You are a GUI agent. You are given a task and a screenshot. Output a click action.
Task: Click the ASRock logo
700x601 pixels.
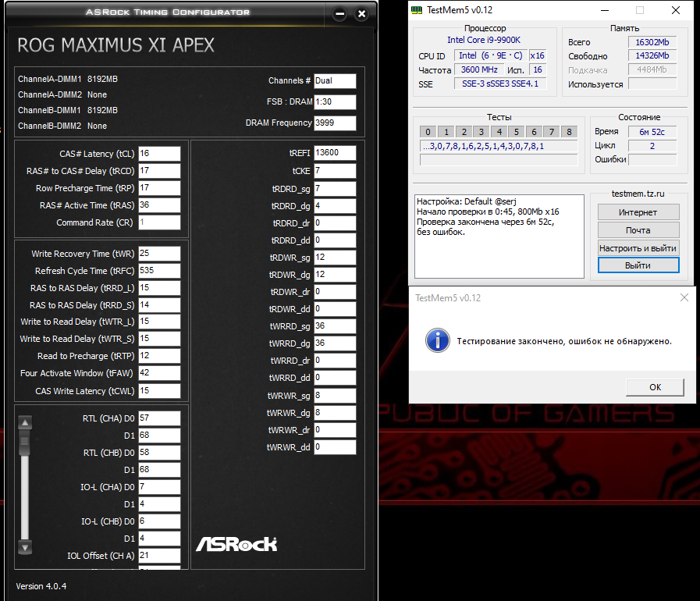point(236,544)
